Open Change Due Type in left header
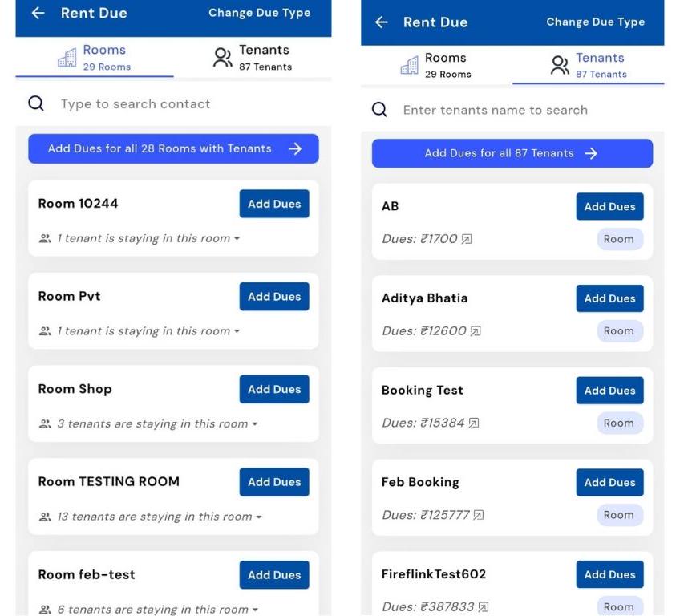Screen dimensions: 680x616 259,13
